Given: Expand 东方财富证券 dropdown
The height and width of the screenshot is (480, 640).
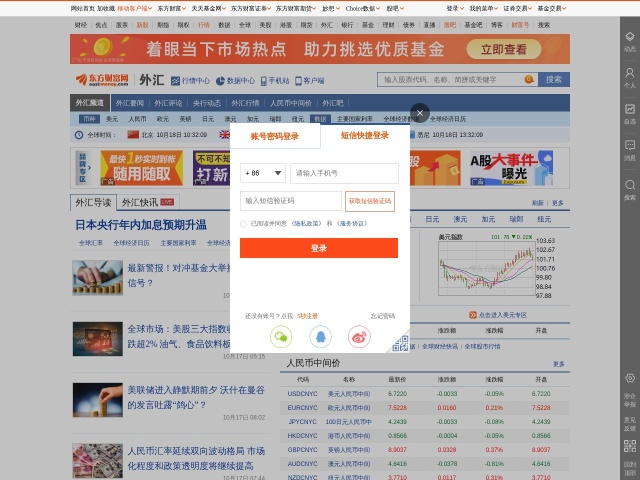Looking at the screenshot, I should [251, 8].
